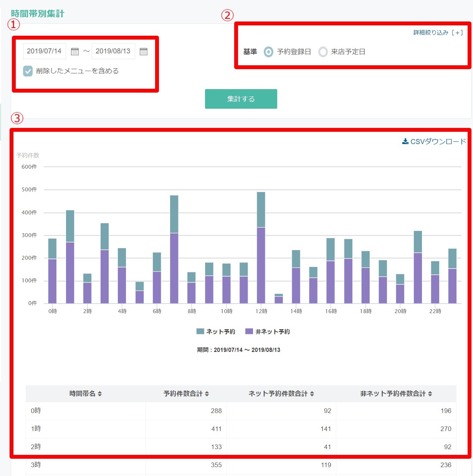Open the end date calendar picker icon
473x476 pixels.
click(x=144, y=51)
